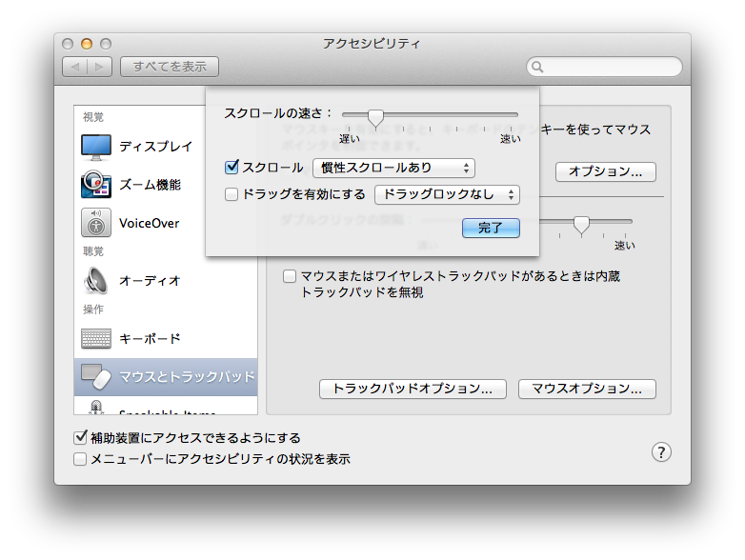745x560 pixels.
Task: Click the 視覚 section header
Action: [93, 117]
